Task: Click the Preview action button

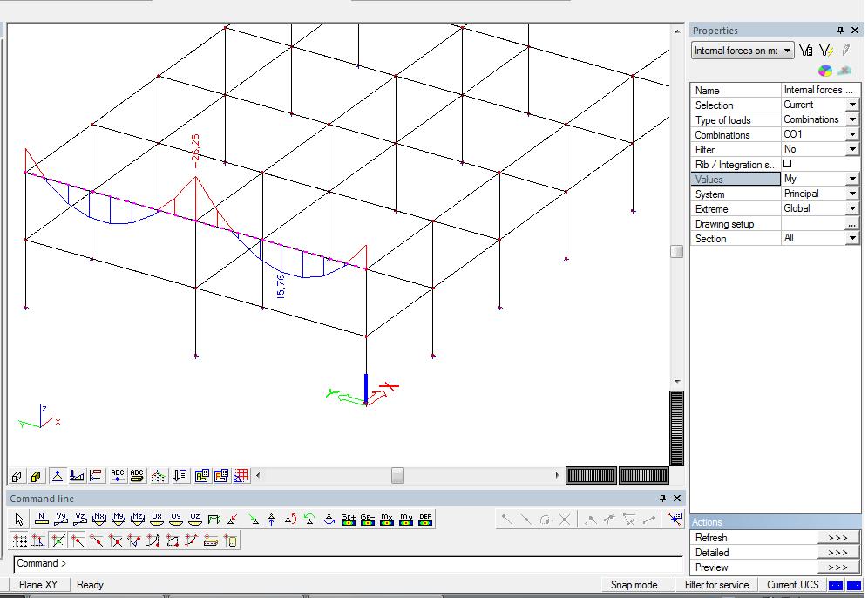Action: (x=837, y=567)
